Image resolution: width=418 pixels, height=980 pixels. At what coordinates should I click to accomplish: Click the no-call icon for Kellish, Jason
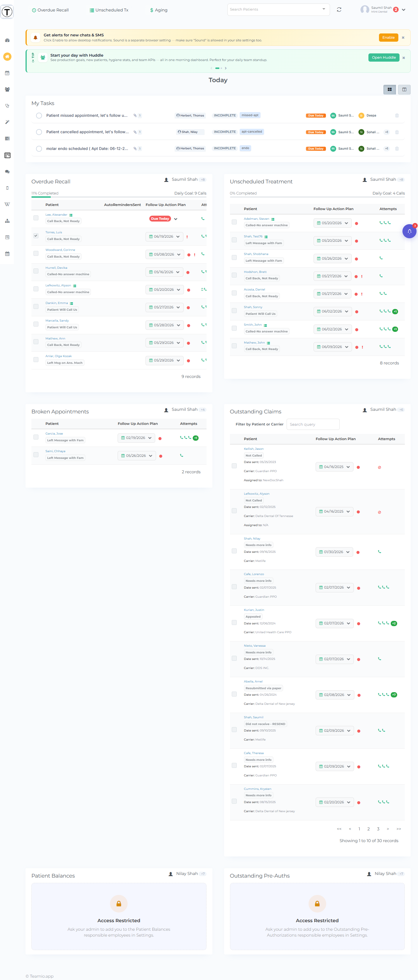click(379, 467)
